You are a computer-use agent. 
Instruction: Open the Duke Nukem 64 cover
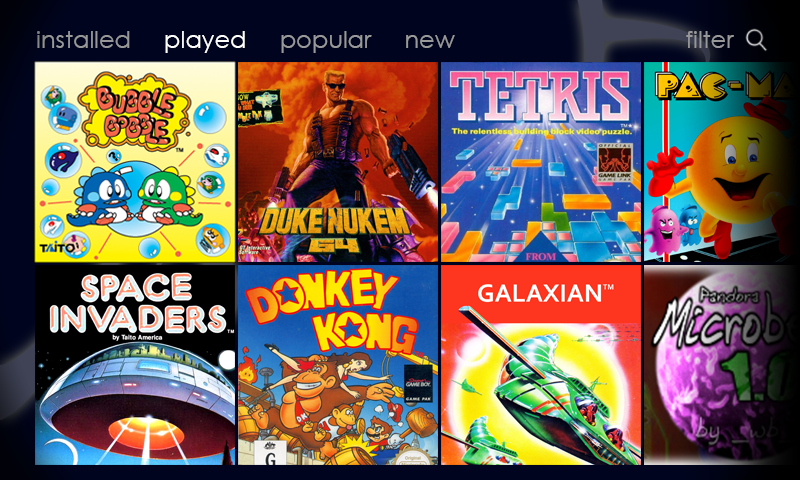tap(338, 162)
